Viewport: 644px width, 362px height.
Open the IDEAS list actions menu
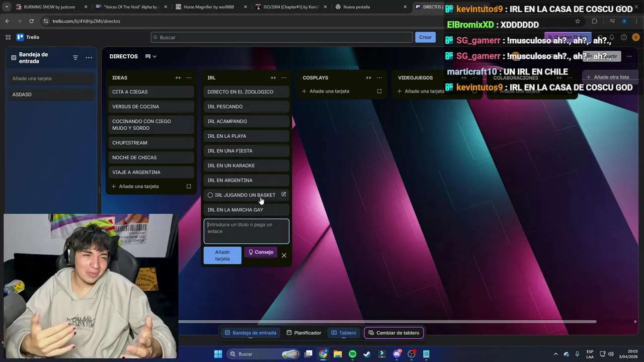(x=189, y=78)
